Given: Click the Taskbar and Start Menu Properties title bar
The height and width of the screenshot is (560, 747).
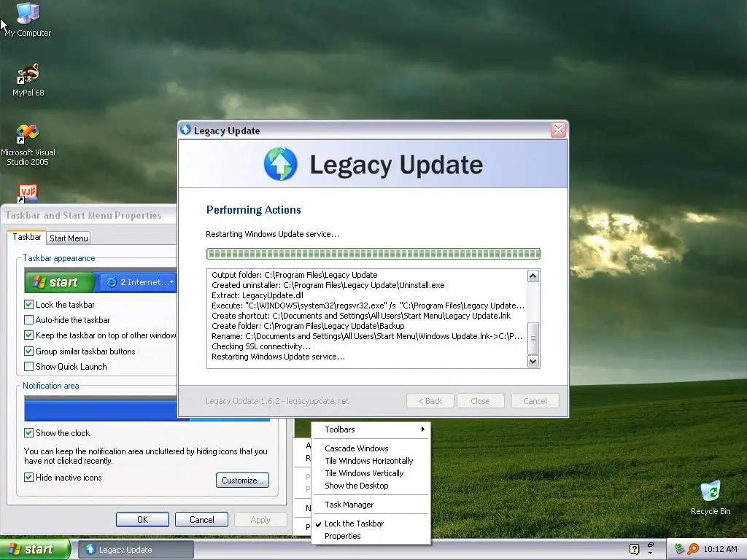Looking at the screenshot, I should [88, 215].
